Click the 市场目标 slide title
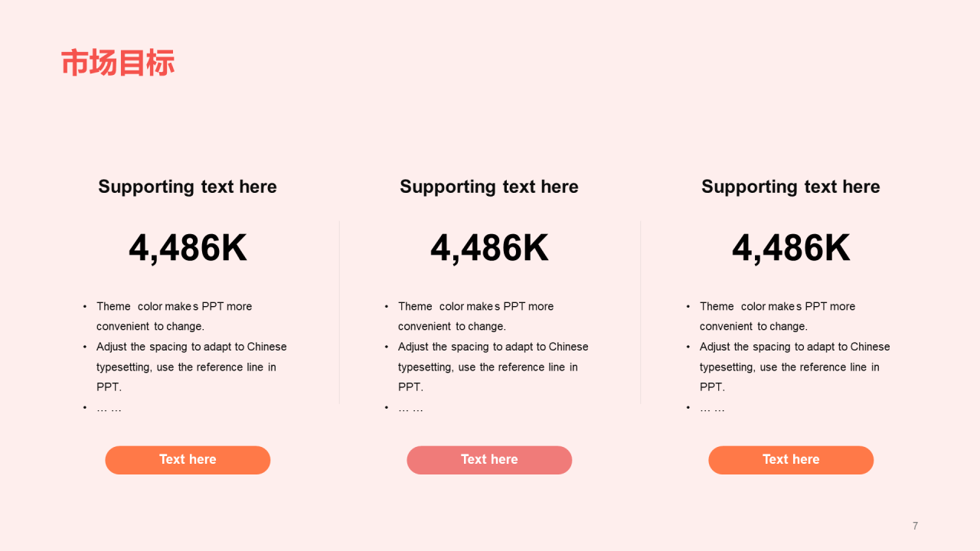This screenshot has height=551, width=980. (118, 63)
